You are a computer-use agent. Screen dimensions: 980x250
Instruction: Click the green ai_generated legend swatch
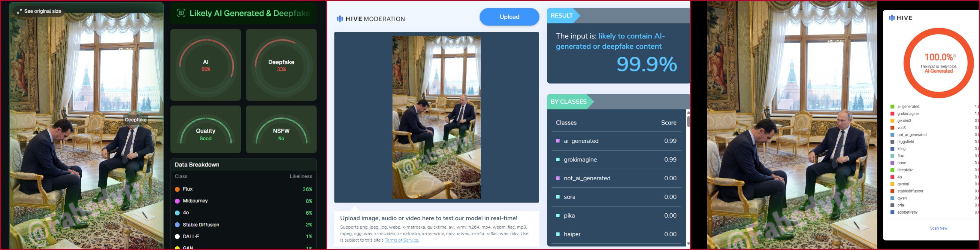[x=892, y=107]
